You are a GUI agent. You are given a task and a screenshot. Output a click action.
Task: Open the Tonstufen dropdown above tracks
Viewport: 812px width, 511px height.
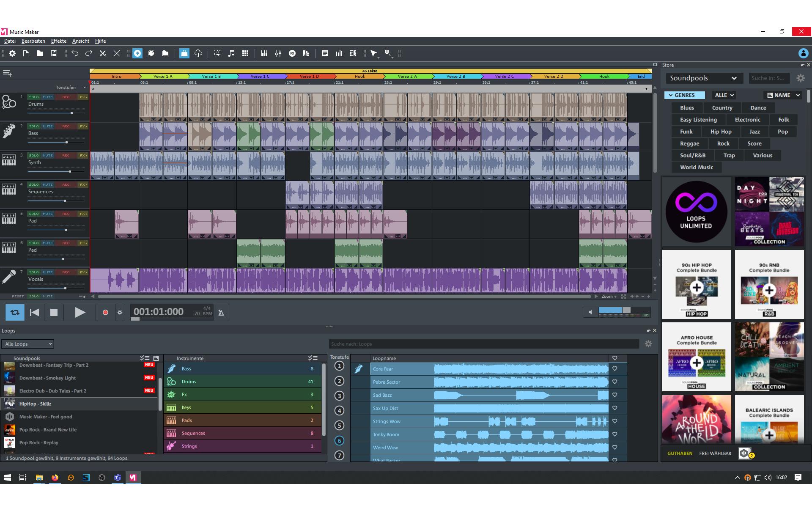71,88
